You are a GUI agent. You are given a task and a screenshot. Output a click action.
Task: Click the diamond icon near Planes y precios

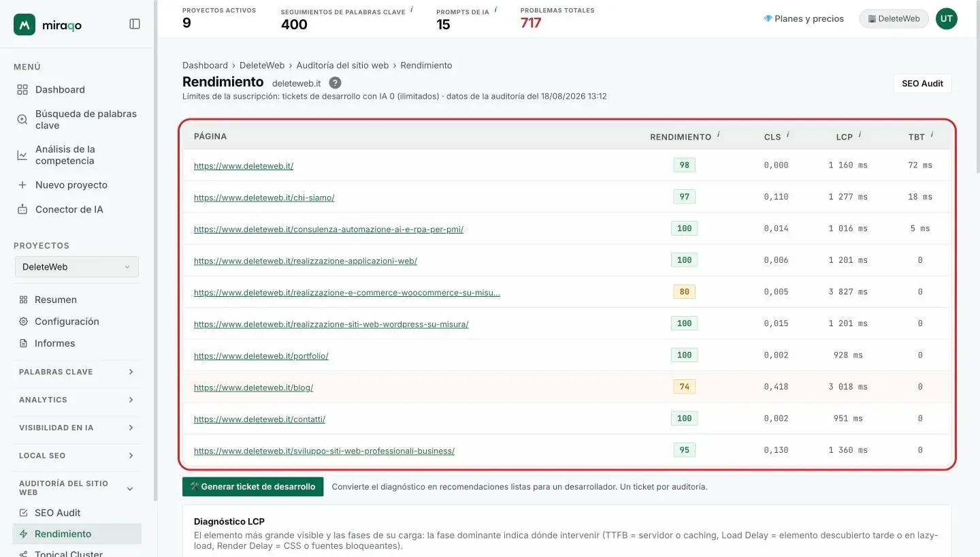pos(768,19)
